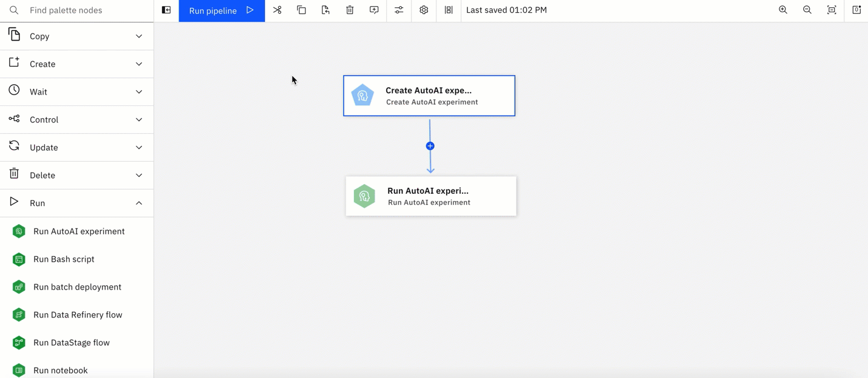868x378 pixels.
Task: Click the cut scissors toolbar icon
Action: 277,10
